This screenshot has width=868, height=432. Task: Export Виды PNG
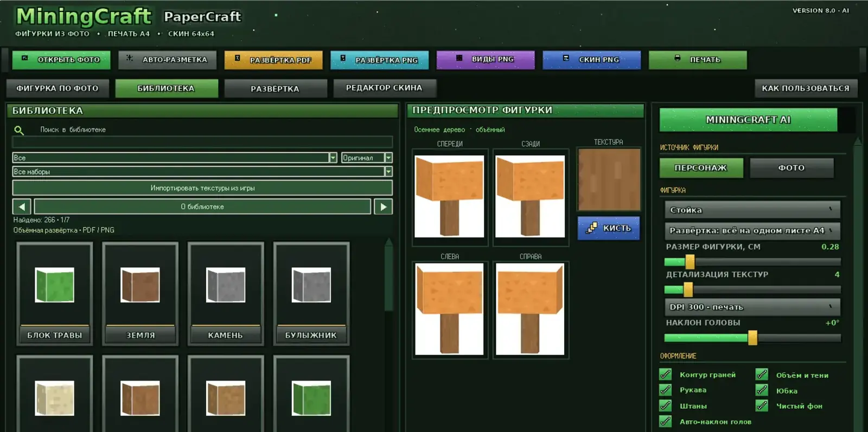[x=486, y=60]
